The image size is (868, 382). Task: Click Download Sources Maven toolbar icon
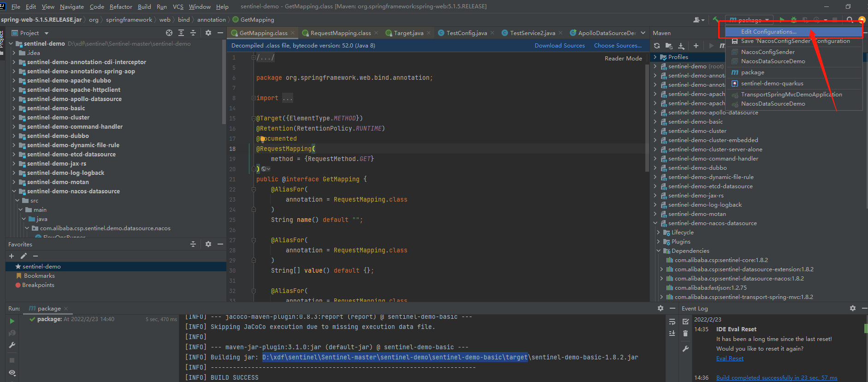pos(681,46)
